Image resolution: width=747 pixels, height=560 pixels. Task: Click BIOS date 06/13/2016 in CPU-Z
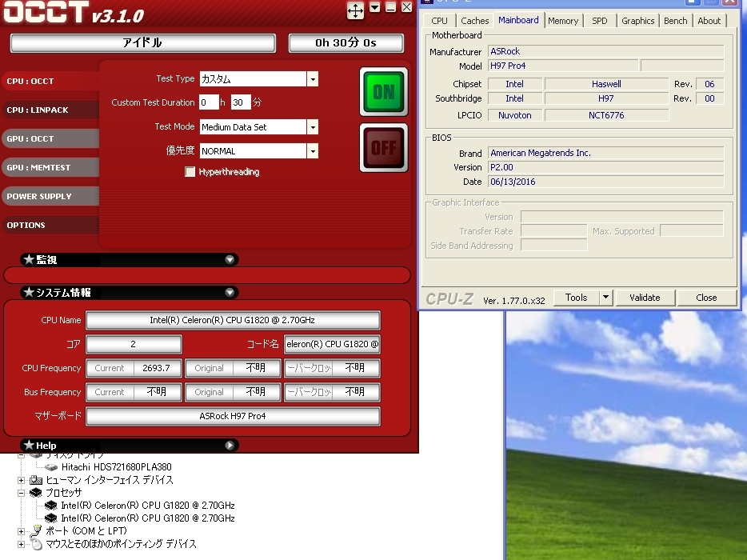606,182
